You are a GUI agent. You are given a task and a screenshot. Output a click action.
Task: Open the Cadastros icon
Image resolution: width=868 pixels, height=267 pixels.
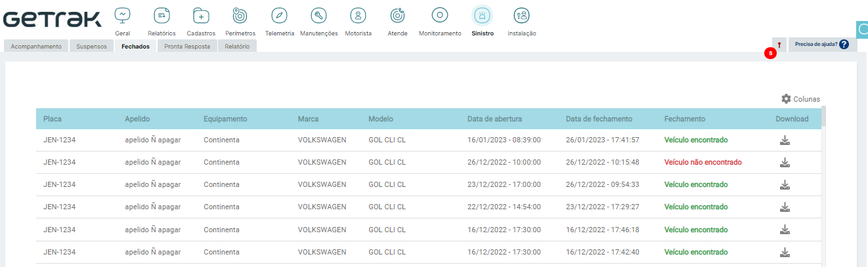point(201,15)
